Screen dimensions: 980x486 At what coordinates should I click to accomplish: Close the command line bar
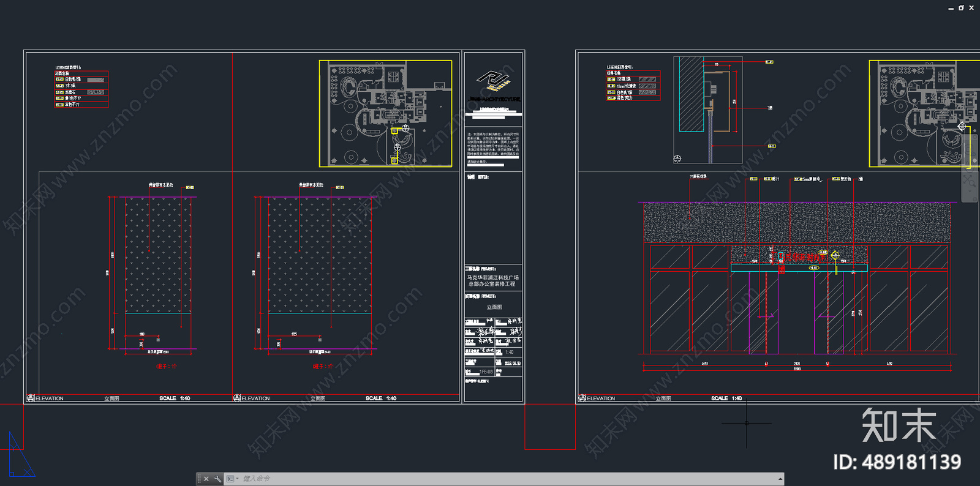(x=206, y=479)
